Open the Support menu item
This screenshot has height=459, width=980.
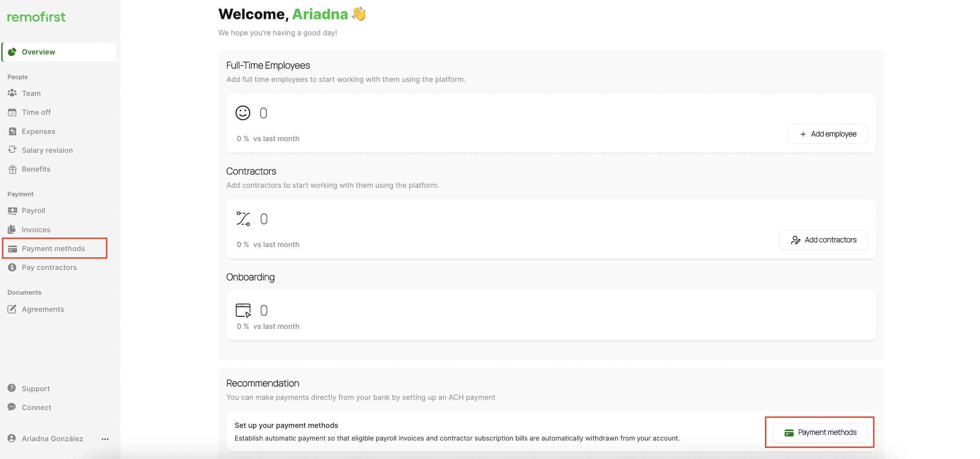tap(36, 389)
